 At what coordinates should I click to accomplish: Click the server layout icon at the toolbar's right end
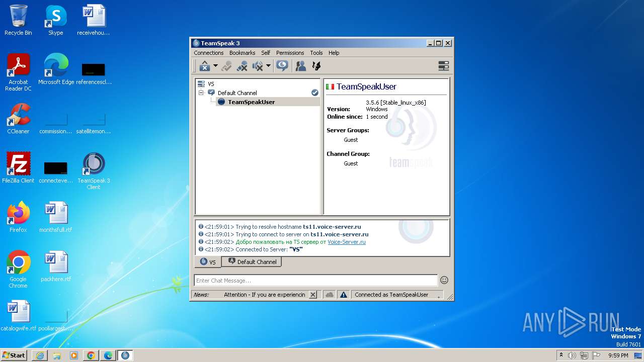click(443, 66)
